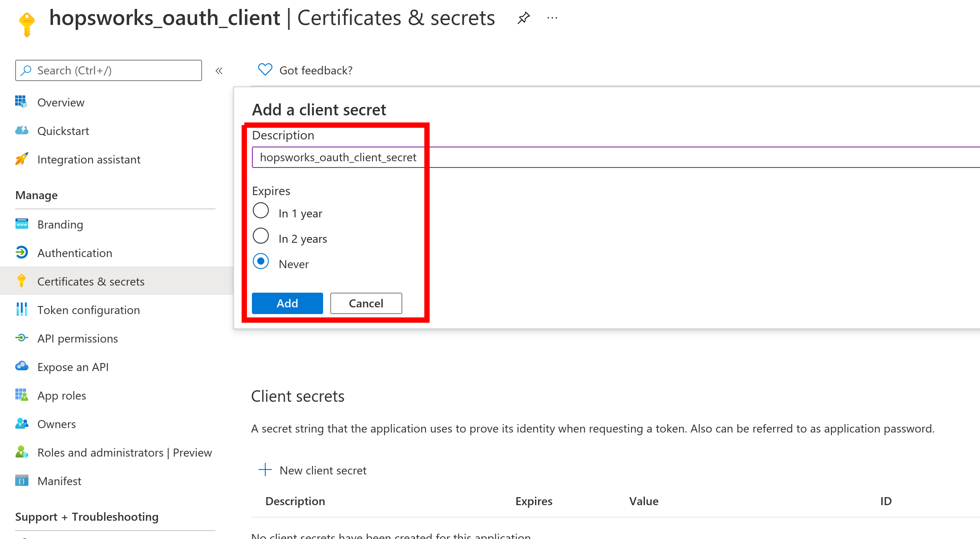980x539 pixels.
Task: Open the Authentication menu item
Action: point(75,253)
